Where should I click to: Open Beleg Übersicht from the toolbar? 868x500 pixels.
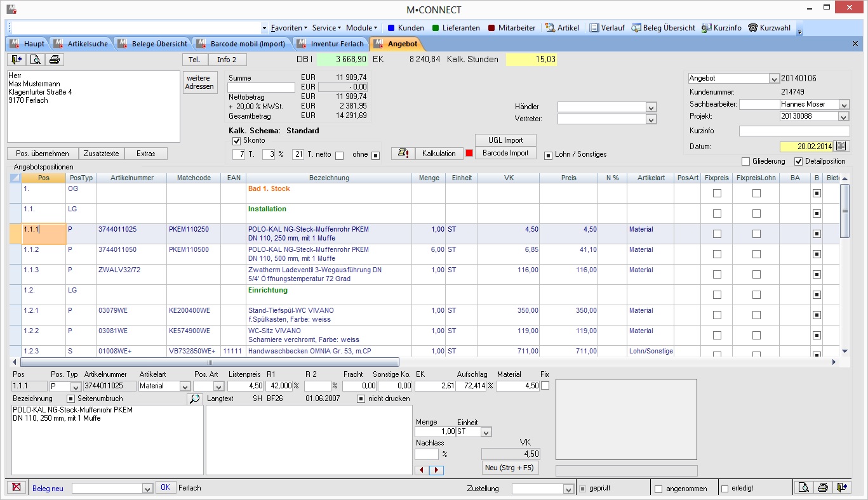(664, 28)
